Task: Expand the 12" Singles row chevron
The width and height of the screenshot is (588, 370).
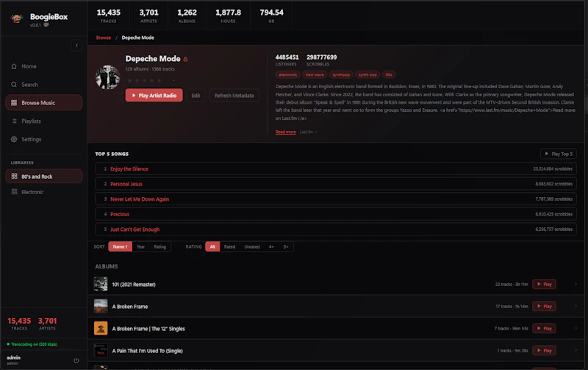Action: pos(576,328)
